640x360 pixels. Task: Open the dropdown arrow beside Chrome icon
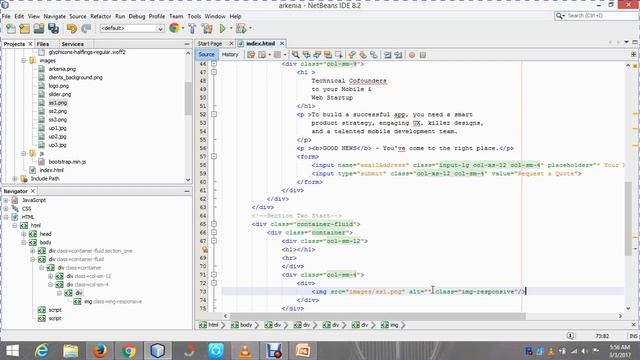click(x=183, y=28)
